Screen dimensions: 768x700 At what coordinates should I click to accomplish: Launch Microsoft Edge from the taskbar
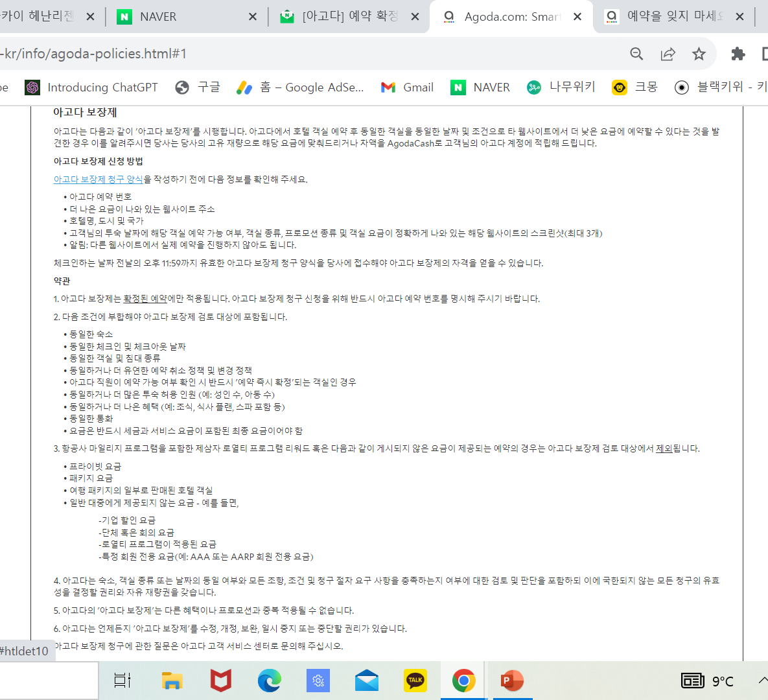tap(270, 681)
